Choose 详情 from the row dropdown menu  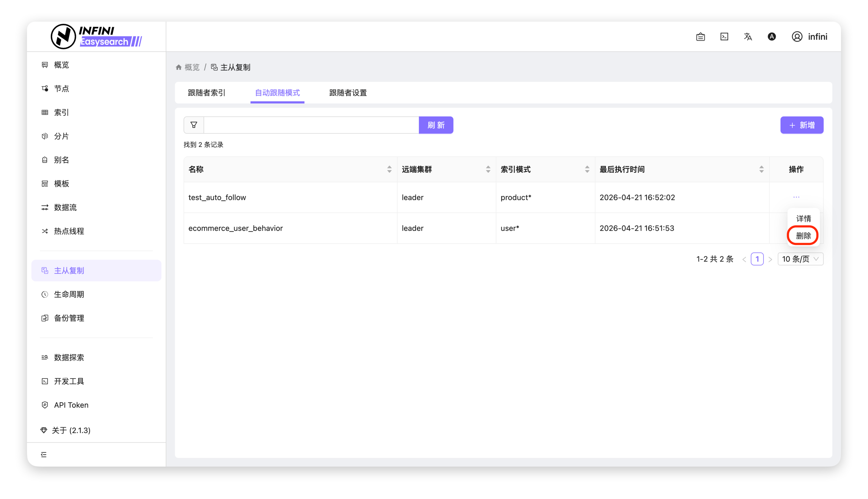803,218
